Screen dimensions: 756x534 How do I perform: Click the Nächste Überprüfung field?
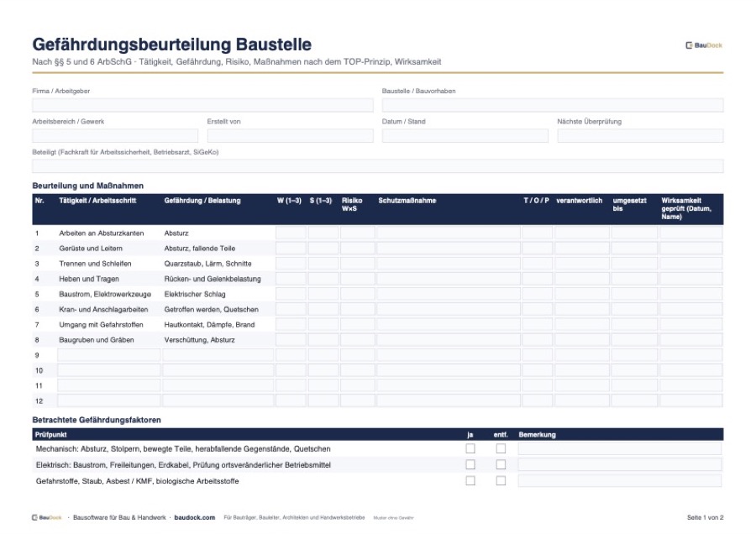click(640, 135)
